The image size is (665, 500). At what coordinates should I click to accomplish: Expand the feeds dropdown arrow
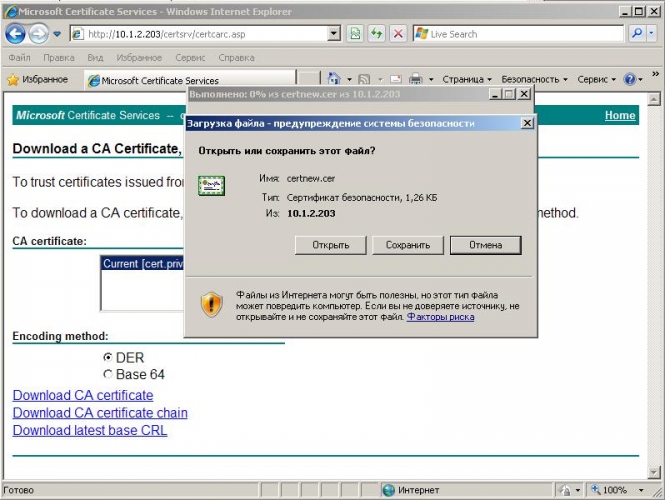[x=380, y=79]
